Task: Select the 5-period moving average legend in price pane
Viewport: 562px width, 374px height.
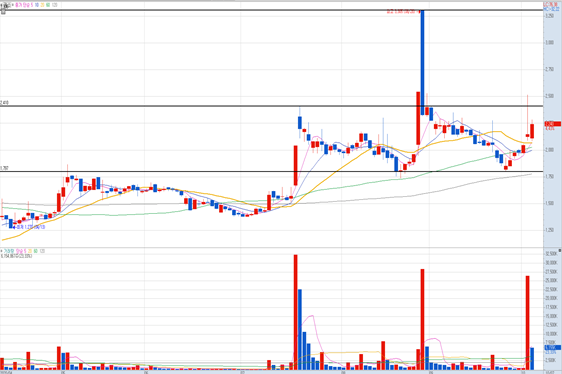Action: [32, 5]
